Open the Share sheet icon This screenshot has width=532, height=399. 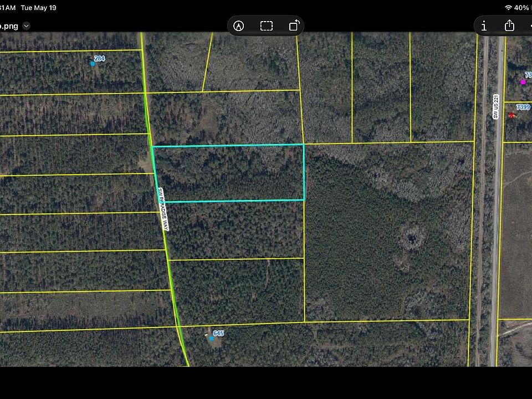(509, 25)
